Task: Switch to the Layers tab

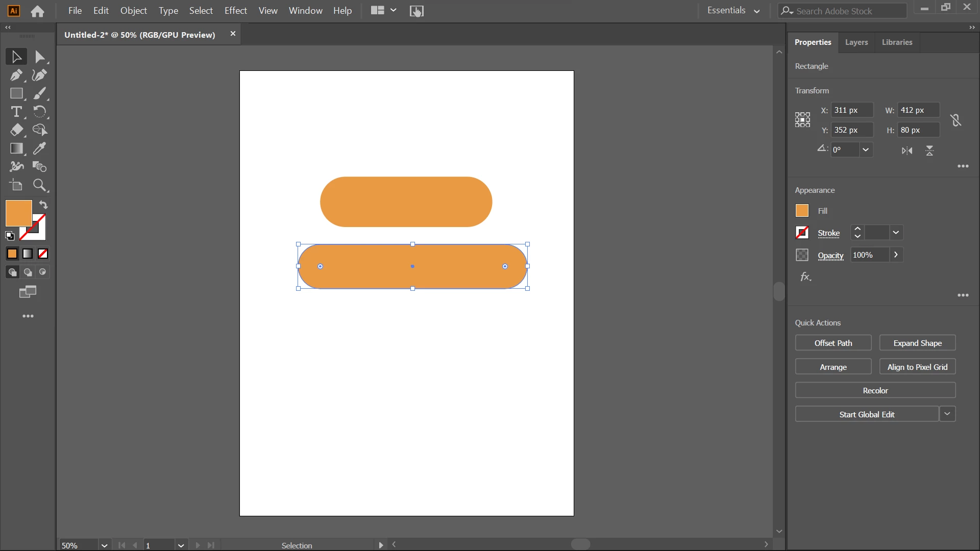Action: point(856,42)
